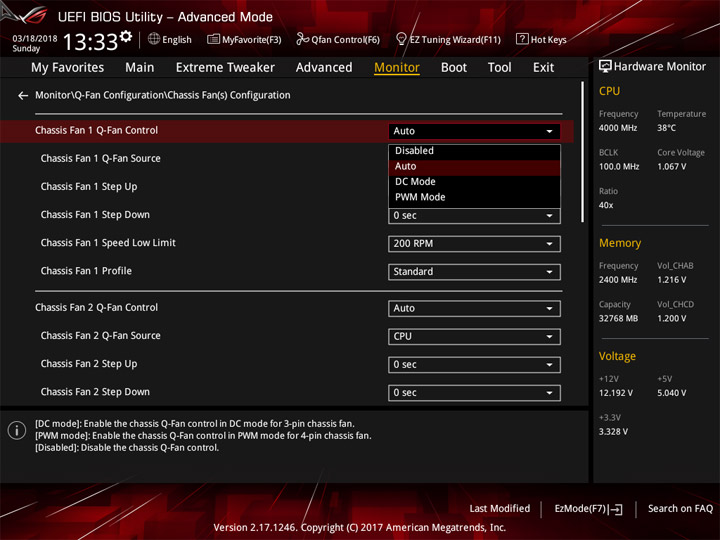Viewport: 720px width, 540px height.
Task: Click the 13:33 time display
Action: (x=90, y=42)
